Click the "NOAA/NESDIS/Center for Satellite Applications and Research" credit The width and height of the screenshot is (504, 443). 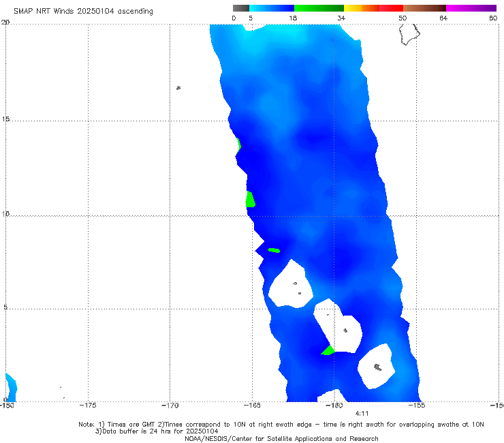coord(281,438)
